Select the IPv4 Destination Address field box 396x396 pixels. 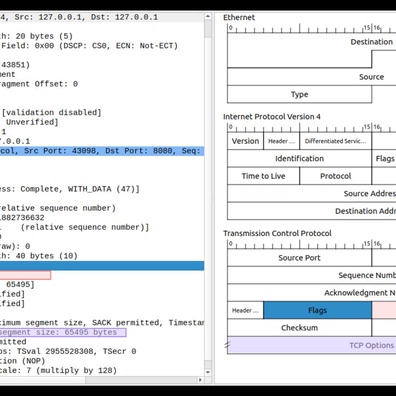click(312, 211)
